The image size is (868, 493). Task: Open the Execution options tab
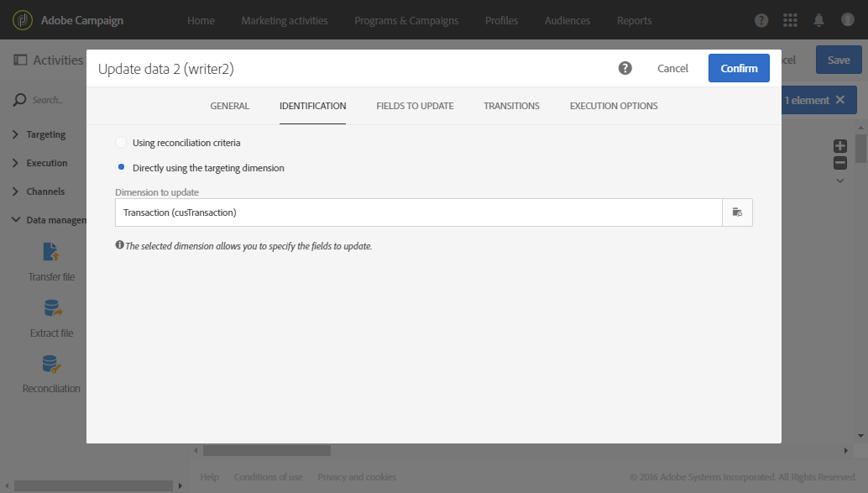coord(614,106)
